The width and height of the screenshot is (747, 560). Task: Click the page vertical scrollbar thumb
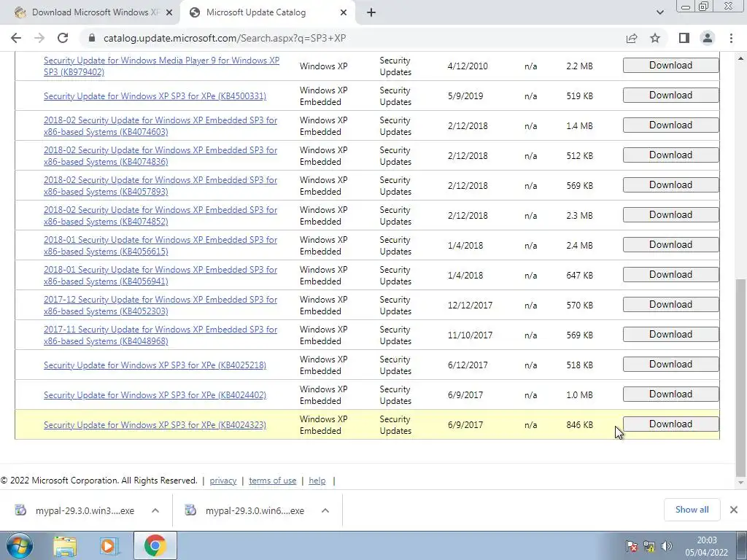pos(740,377)
